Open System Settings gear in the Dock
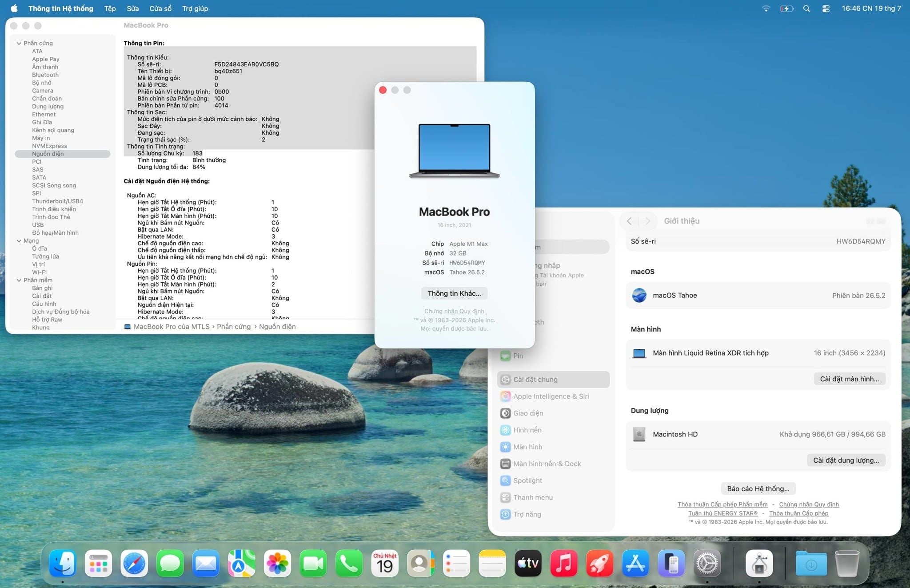Viewport: 910px width, 588px height. tap(707, 563)
